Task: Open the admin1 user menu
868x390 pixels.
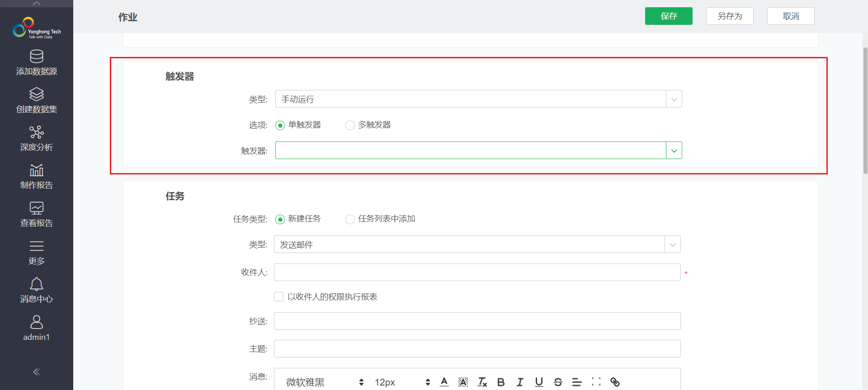Action: click(x=36, y=328)
